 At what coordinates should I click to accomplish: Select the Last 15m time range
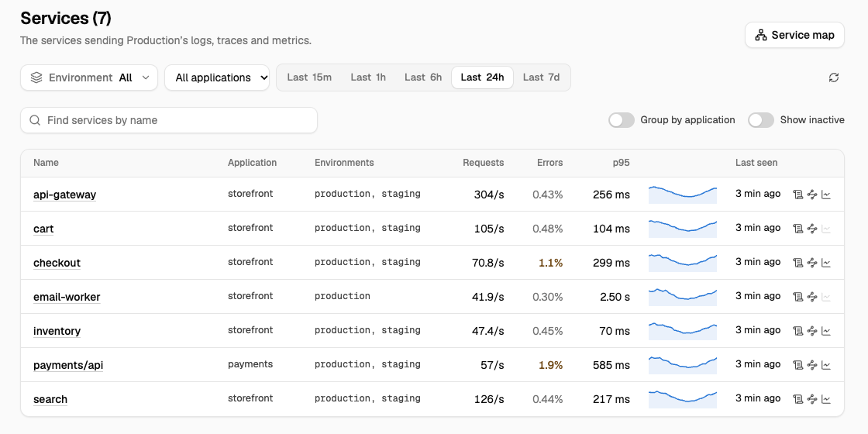tap(309, 77)
